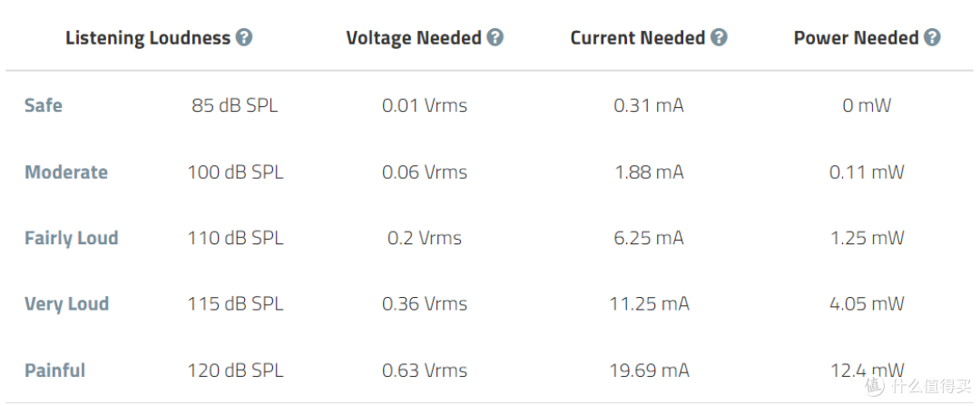Open the Voltage Needed help tooltip icon
The height and width of the screenshot is (406, 980).
click(495, 38)
